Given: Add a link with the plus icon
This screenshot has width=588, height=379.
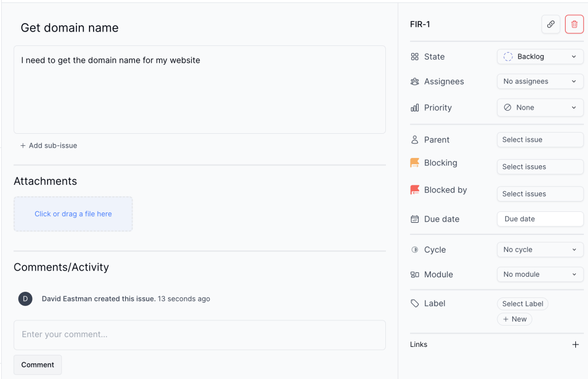Looking at the screenshot, I should tap(575, 345).
